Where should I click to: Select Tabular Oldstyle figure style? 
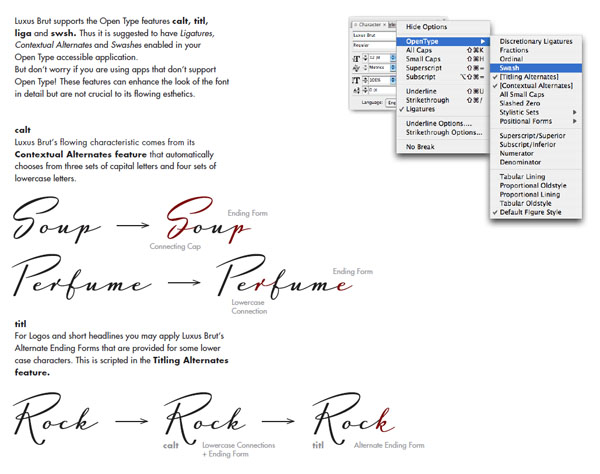click(x=536, y=203)
